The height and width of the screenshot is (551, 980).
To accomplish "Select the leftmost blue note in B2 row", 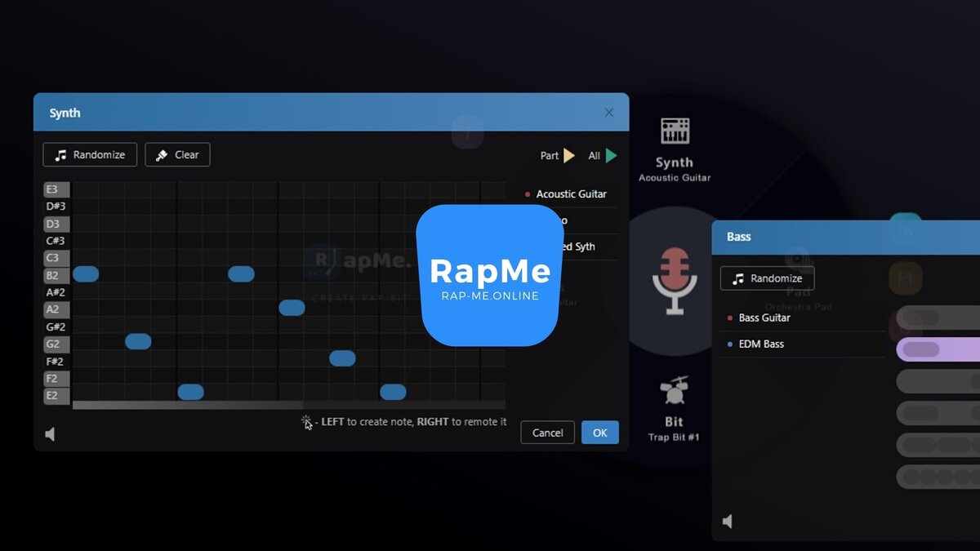I will [x=86, y=274].
